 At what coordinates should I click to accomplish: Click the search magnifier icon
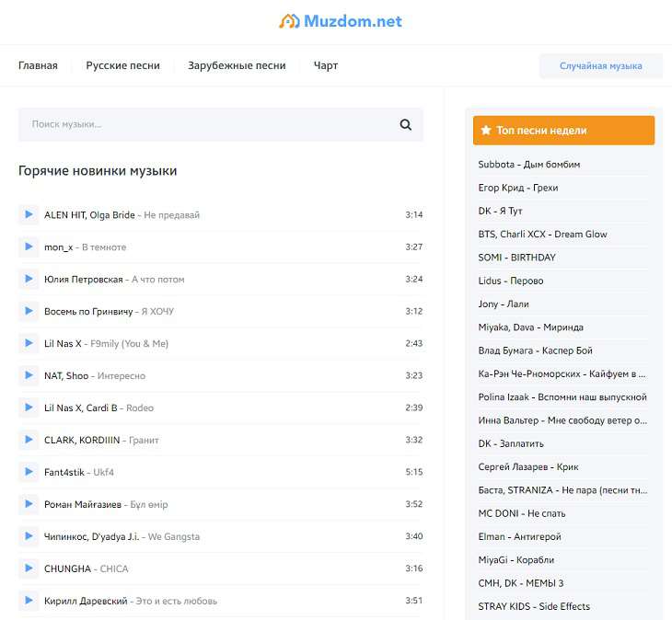405,125
